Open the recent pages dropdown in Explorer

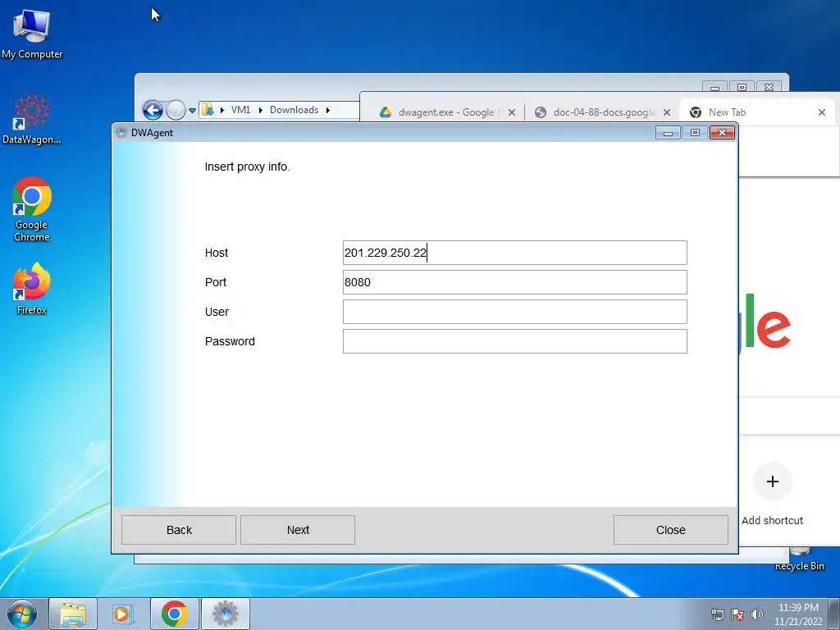[192, 111]
